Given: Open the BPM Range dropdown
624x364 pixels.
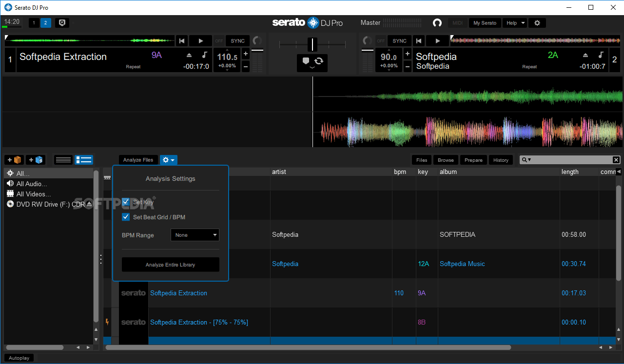Looking at the screenshot, I should coord(195,234).
